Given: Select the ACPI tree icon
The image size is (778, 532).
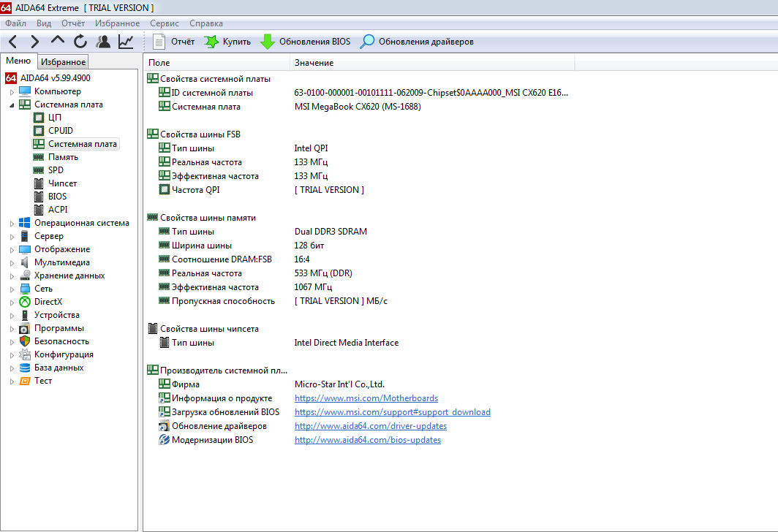Looking at the screenshot, I should coord(39,210).
